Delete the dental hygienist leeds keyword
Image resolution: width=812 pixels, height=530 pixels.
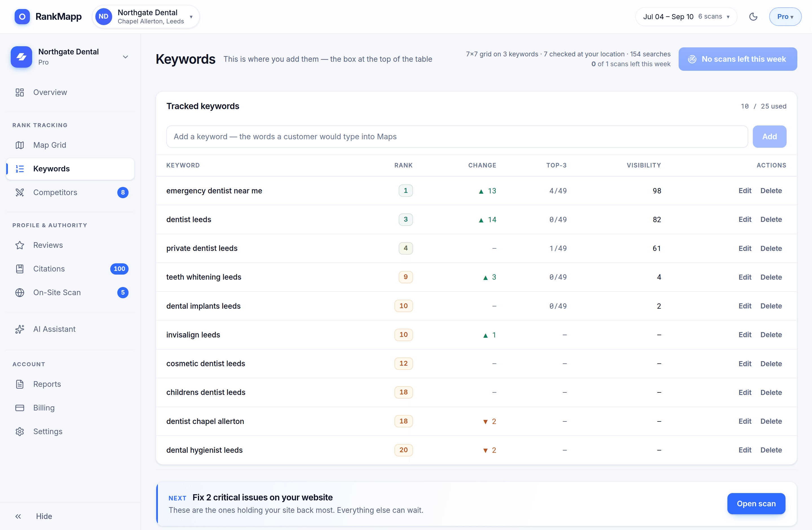click(771, 450)
